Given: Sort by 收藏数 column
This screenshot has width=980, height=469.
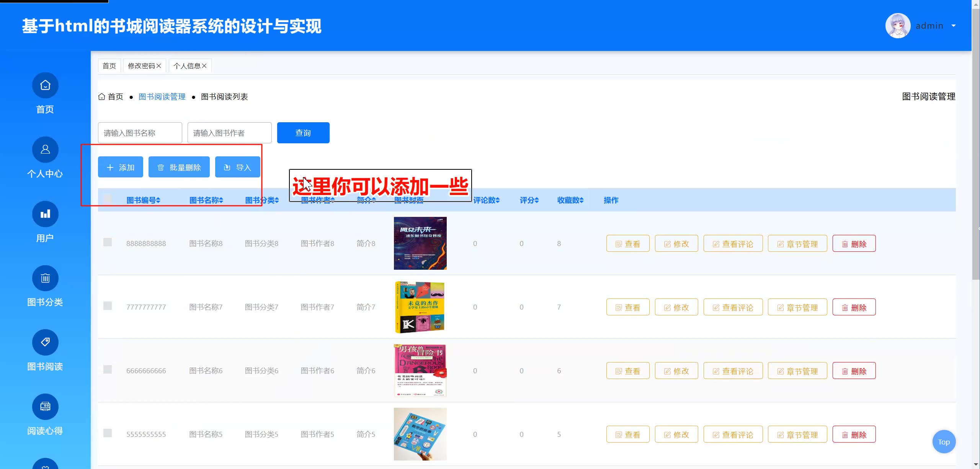Looking at the screenshot, I should pos(570,200).
